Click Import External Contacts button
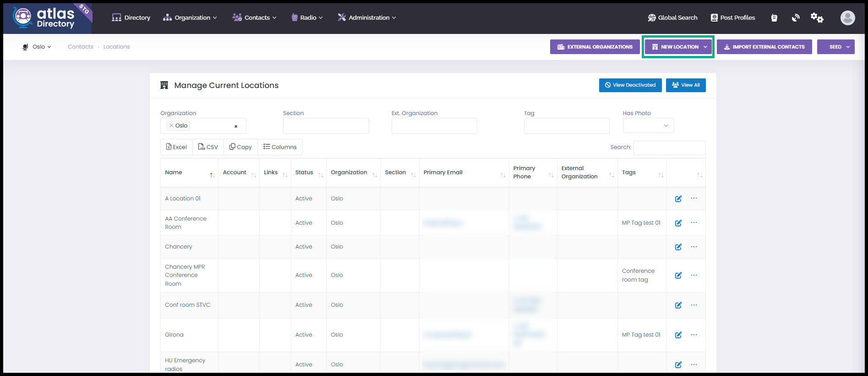 click(x=764, y=47)
